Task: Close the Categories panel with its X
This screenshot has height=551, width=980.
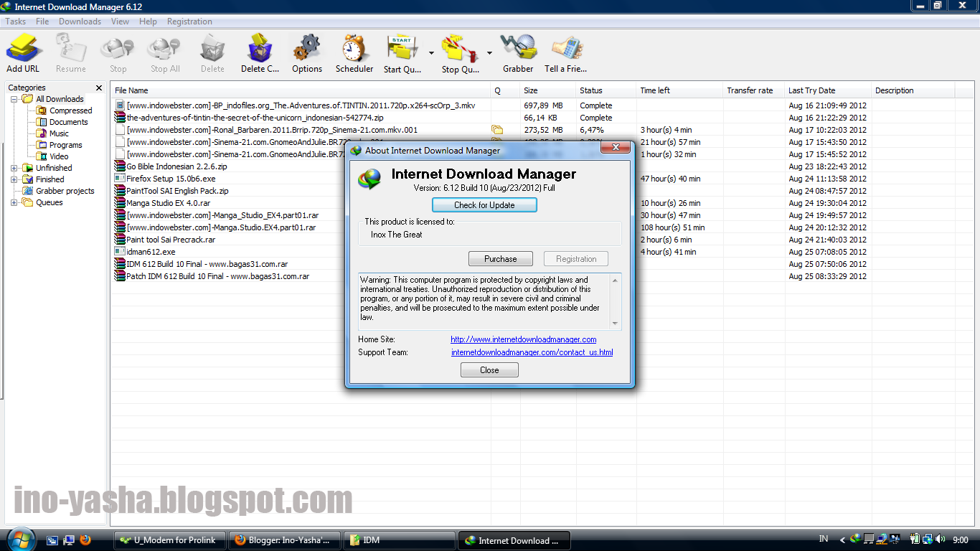Action: pyautogui.click(x=99, y=88)
